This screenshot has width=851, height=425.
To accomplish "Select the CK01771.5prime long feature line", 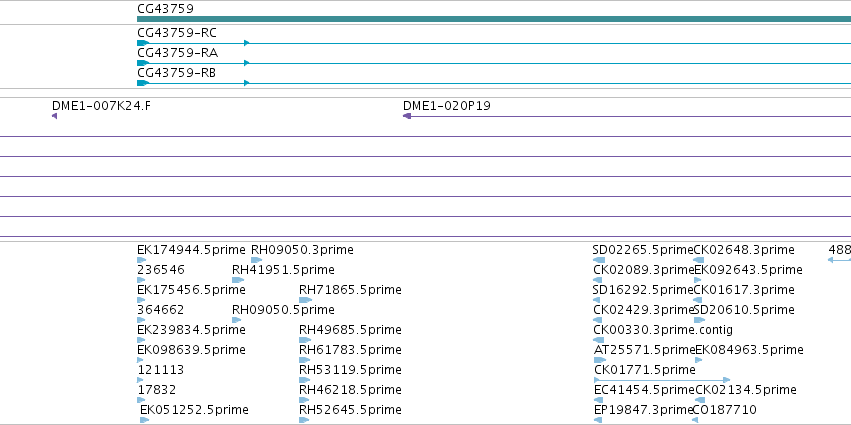I will click(662, 380).
